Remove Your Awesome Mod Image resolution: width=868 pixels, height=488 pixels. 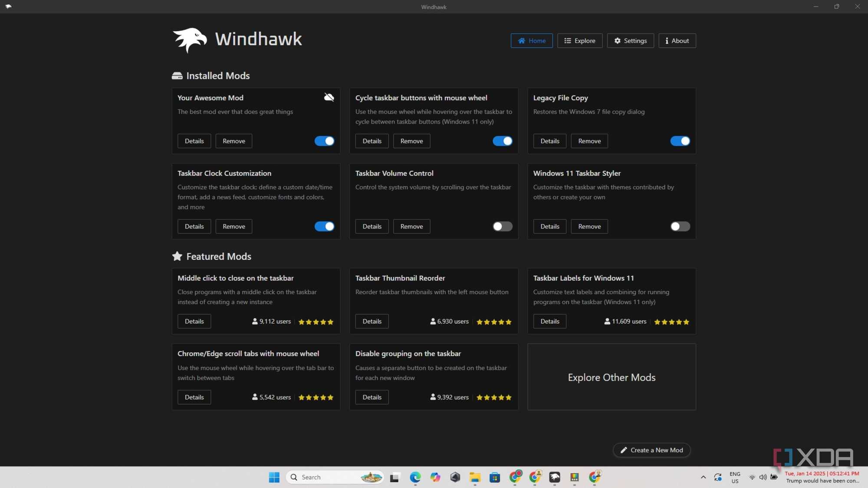[x=234, y=141]
